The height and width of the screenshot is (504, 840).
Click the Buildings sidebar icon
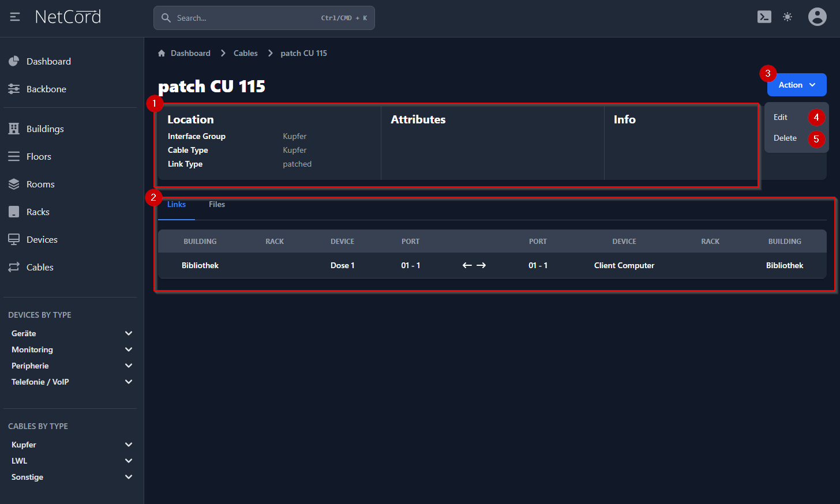pyautogui.click(x=14, y=129)
